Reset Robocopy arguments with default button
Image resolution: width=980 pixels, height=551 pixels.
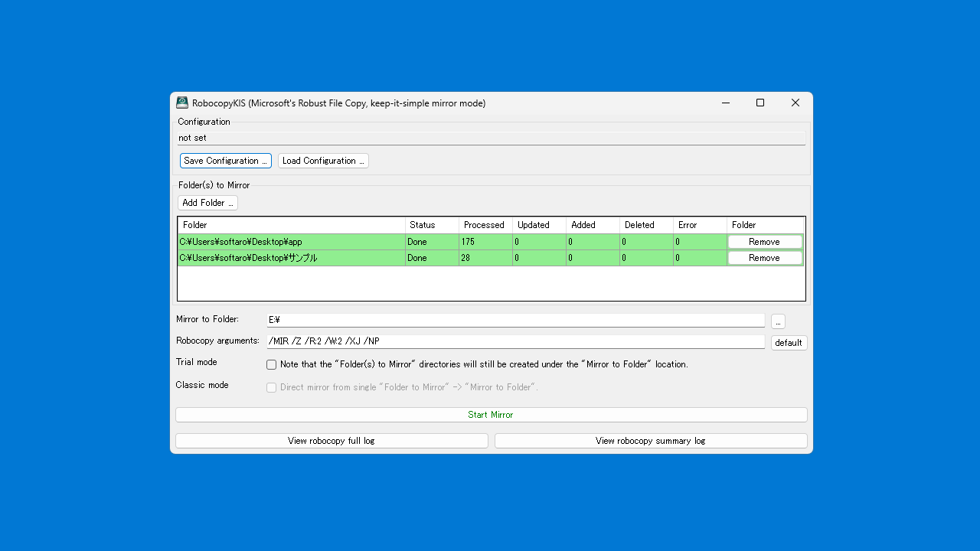[789, 343]
